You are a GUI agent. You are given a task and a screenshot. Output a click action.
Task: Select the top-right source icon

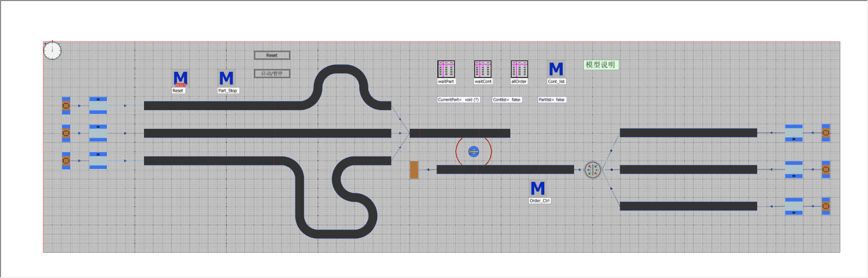[826, 133]
